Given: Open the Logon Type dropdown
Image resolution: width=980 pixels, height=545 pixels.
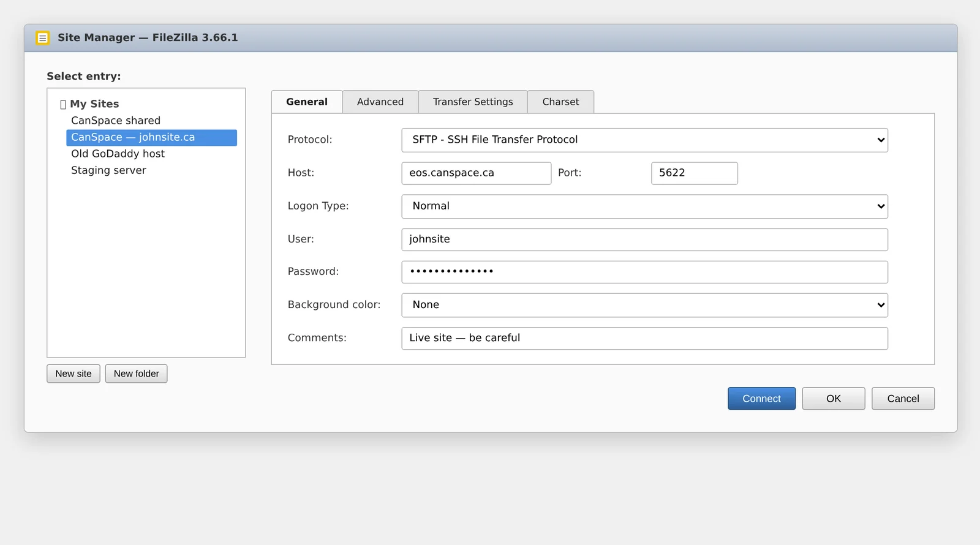Looking at the screenshot, I should 644,206.
